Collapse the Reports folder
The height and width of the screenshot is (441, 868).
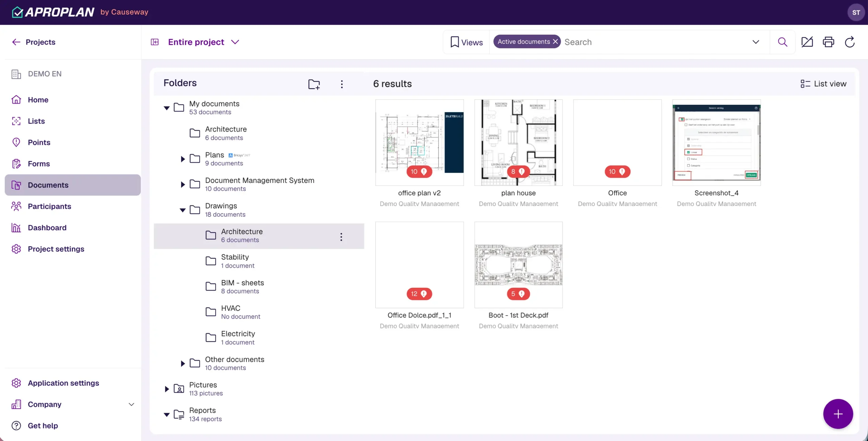click(166, 415)
